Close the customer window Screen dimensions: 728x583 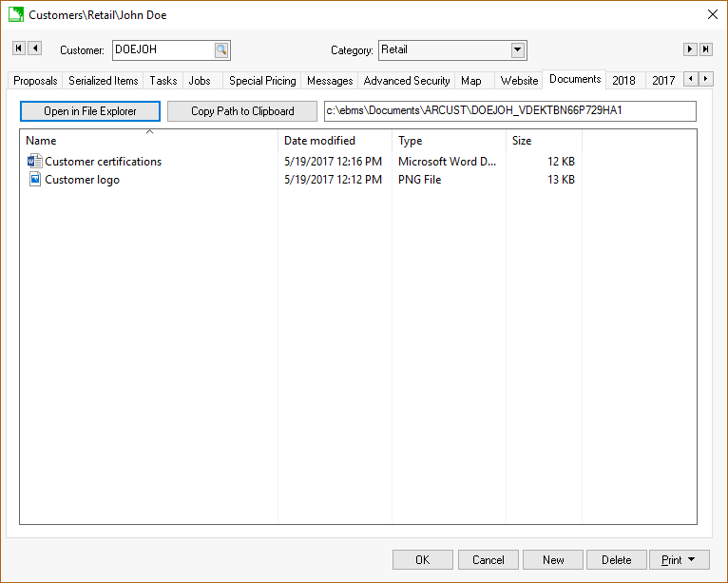(x=713, y=14)
